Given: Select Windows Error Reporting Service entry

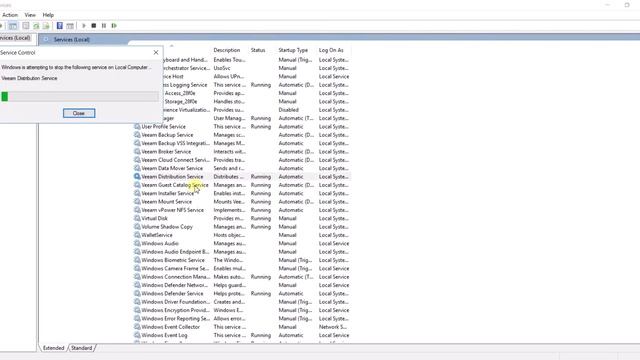Looking at the screenshot, I should tap(176, 319).
